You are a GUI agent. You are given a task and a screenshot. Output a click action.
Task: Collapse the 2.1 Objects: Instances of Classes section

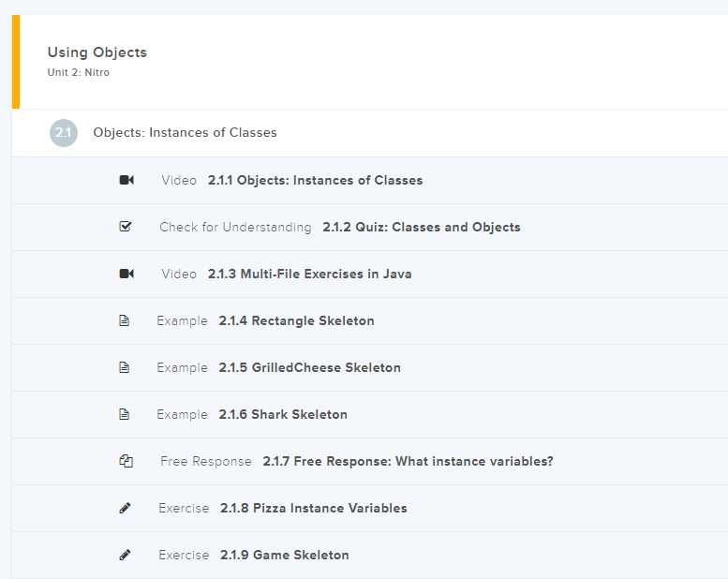tap(185, 133)
